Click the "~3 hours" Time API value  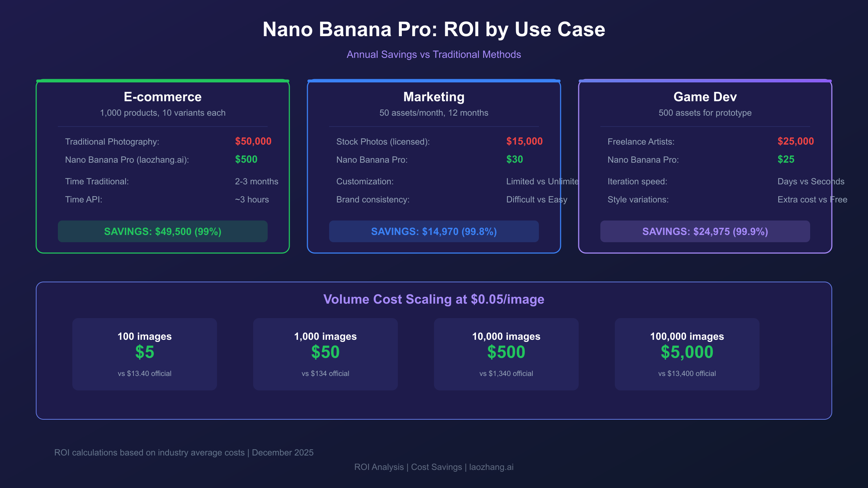coord(252,200)
